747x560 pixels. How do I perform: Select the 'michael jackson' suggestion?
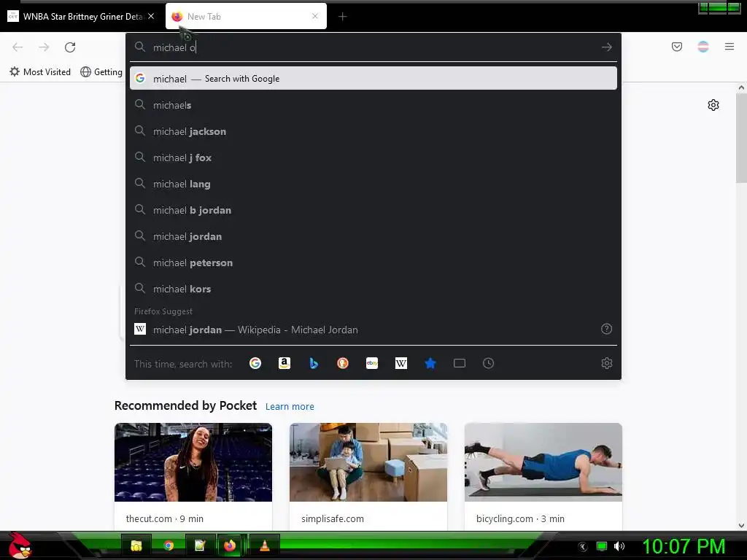pos(373,131)
